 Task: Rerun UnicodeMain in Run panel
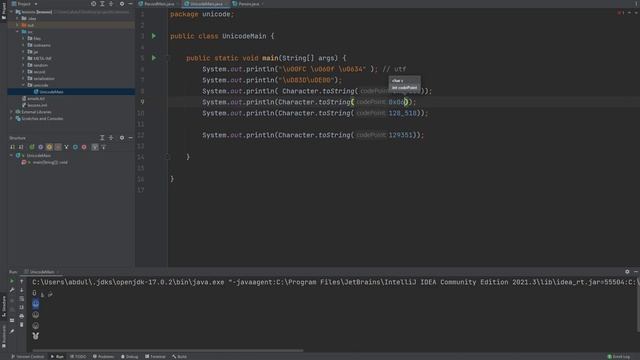click(12, 281)
